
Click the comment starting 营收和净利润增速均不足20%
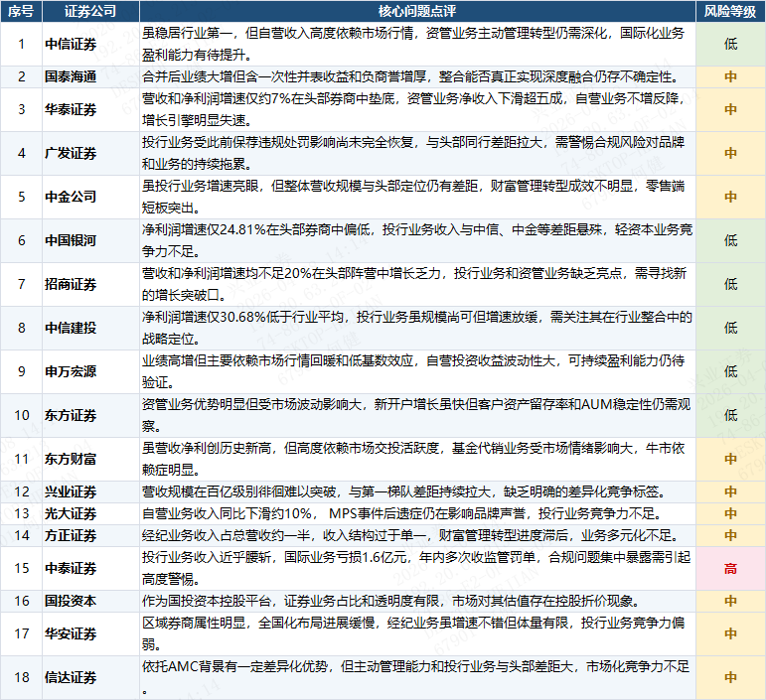417,284
